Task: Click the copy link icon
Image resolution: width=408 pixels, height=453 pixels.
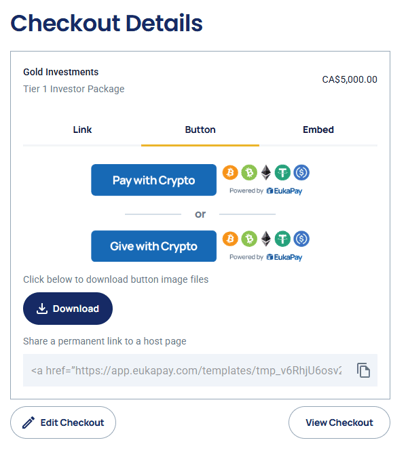Action: [x=363, y=370]
